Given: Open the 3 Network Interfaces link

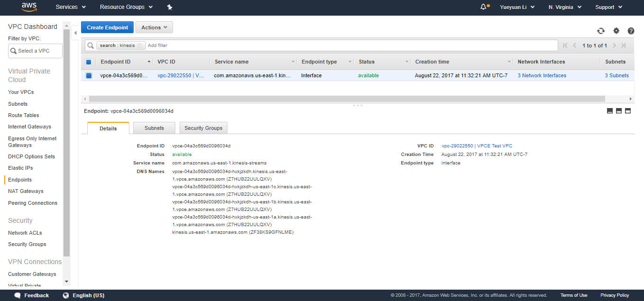Looking at the screenshot, I should click(542, 75).
